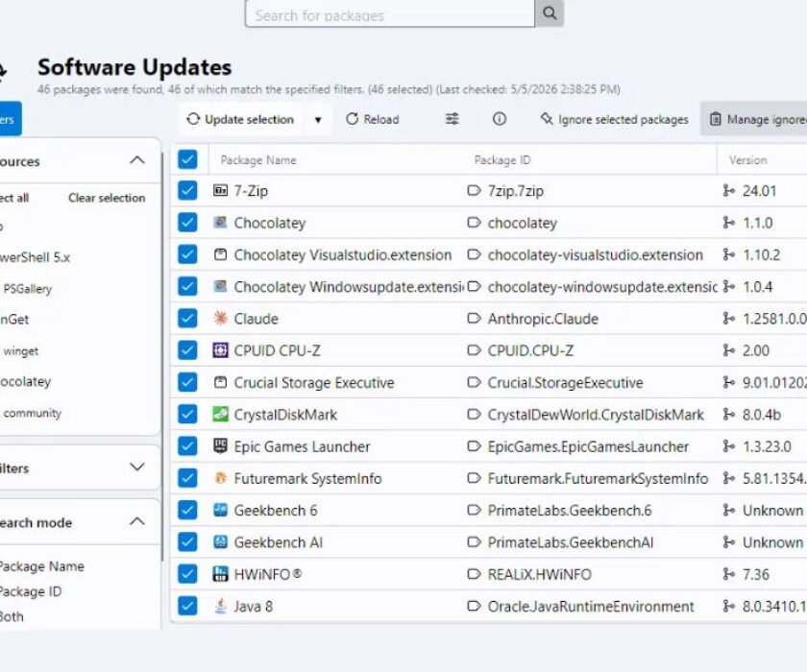Viewport: 807px width, 672px height.
Task: Click the Java 8 icon
Action: tap(220, 606)
